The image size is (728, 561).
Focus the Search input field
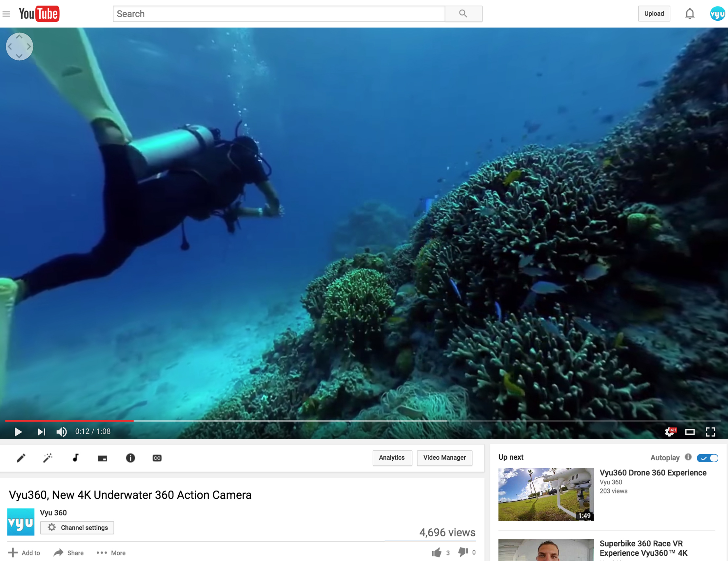pos(279,14)
